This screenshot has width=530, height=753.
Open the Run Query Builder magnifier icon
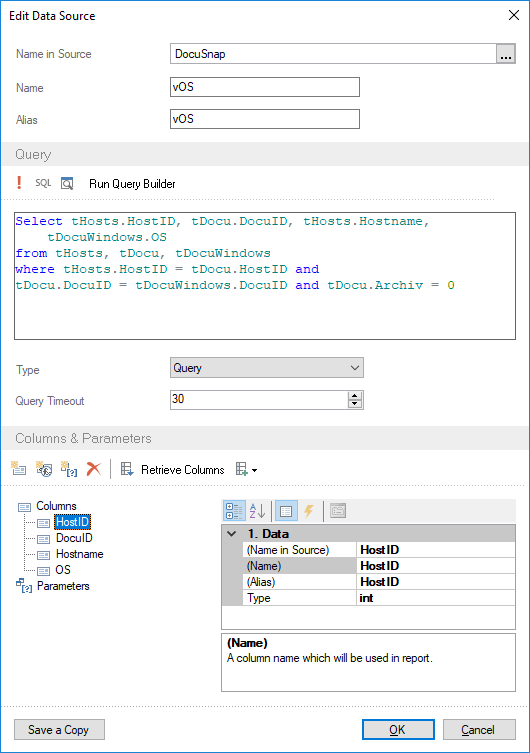tap(67, 183)
